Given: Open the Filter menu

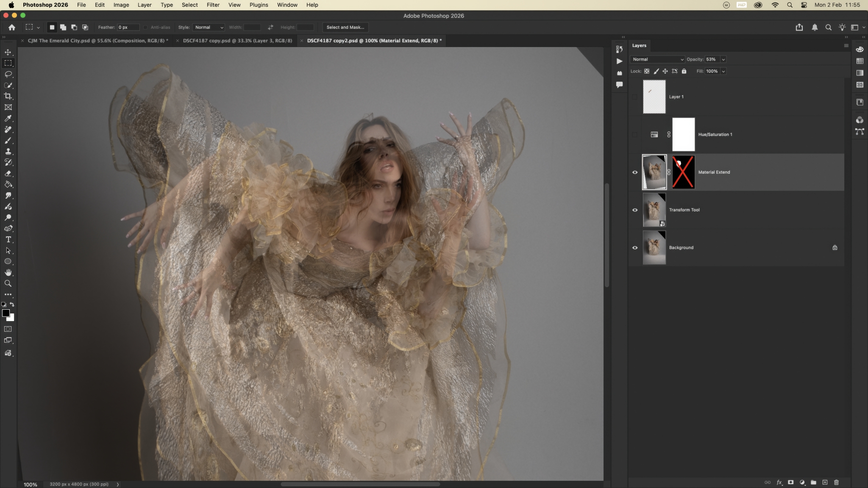Looking at the screenshot, I should pos(213,5).
